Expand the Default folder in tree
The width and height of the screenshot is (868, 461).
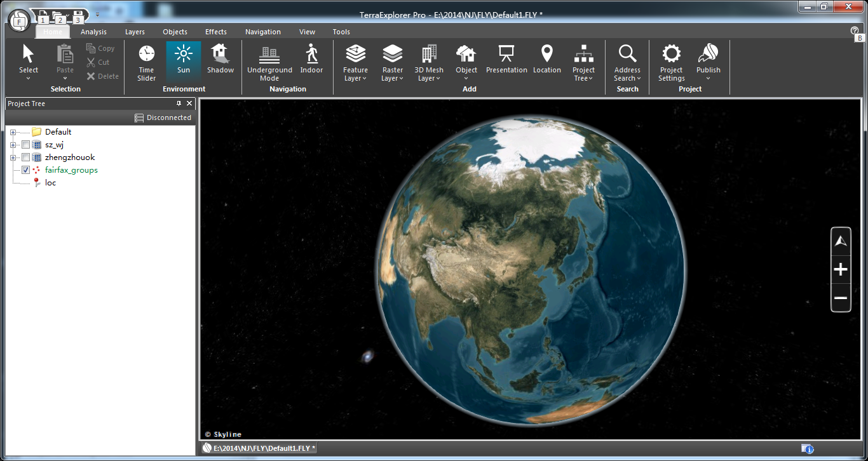(x=13, y=132)
